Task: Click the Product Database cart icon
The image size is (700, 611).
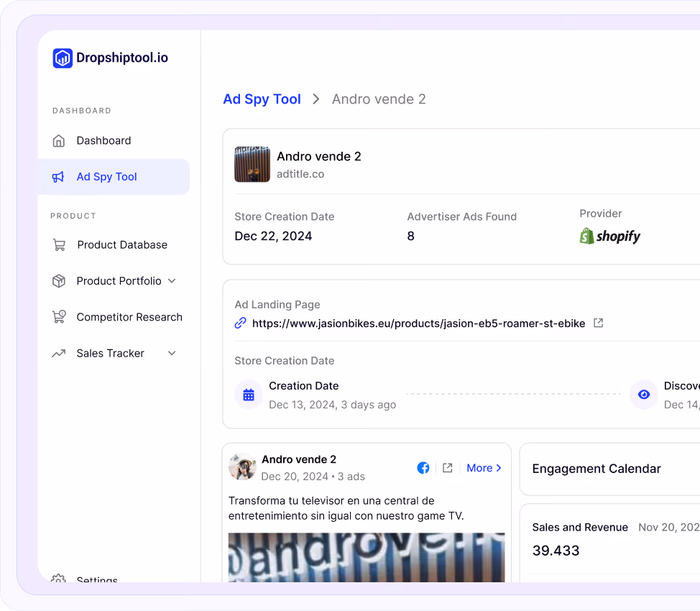Action: click(x=59, y=244)
